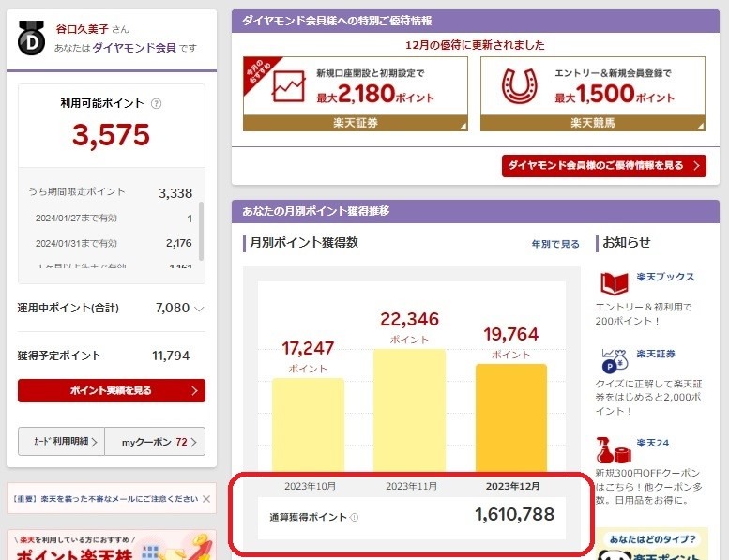Open the 楽天証券 notice link
The image size is (729, 560).
656,355
